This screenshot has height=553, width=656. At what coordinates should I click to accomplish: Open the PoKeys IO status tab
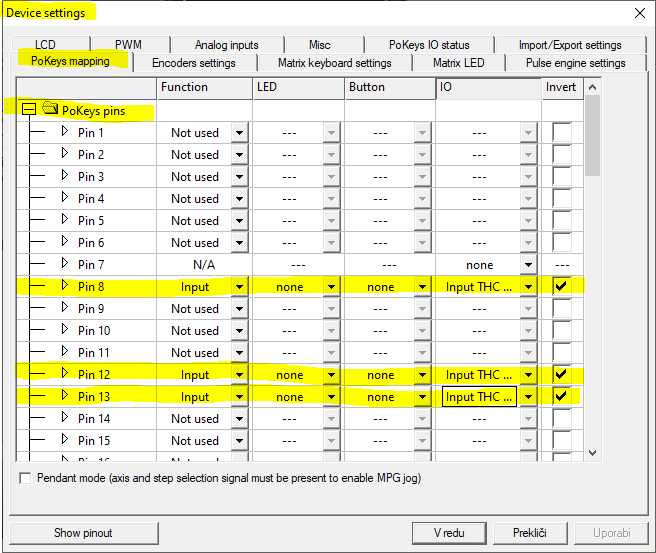[429, 45]
